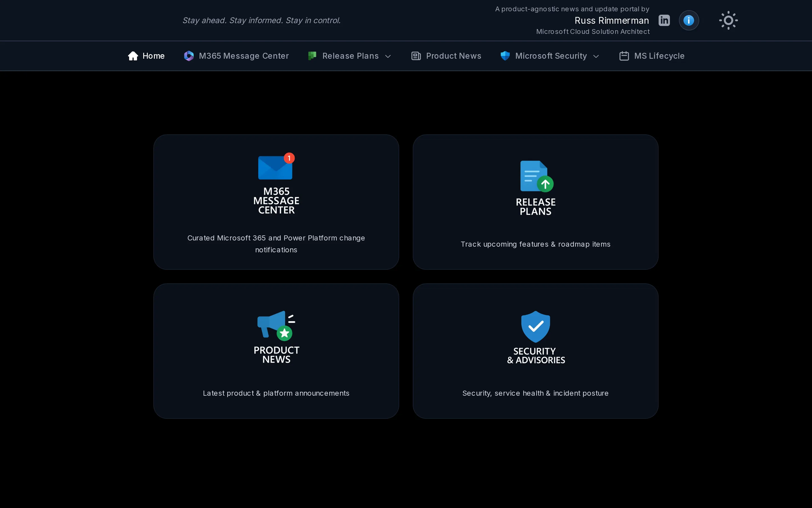Image resolution: width=812 pixels, height=508 pixels.
Task: Click "Microsoft Cloud Solution Architect" subtitle
Action: [593, 32]
